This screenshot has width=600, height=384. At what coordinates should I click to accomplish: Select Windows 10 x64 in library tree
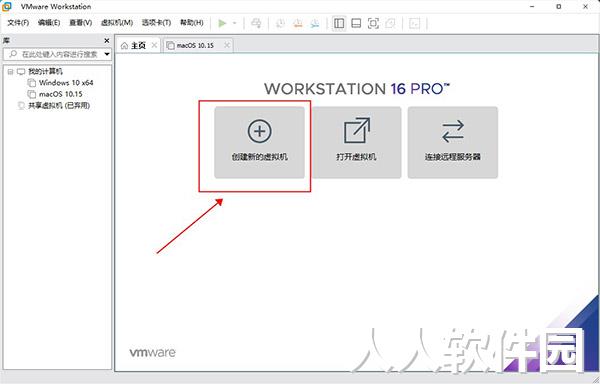click(x=66, y=83)
